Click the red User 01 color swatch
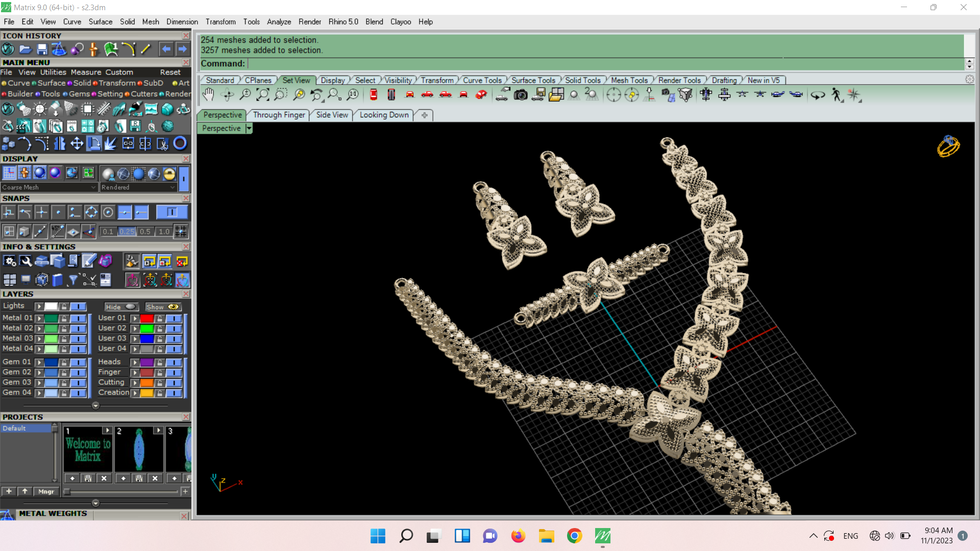980x551 pixels. [x=147, y=318]
